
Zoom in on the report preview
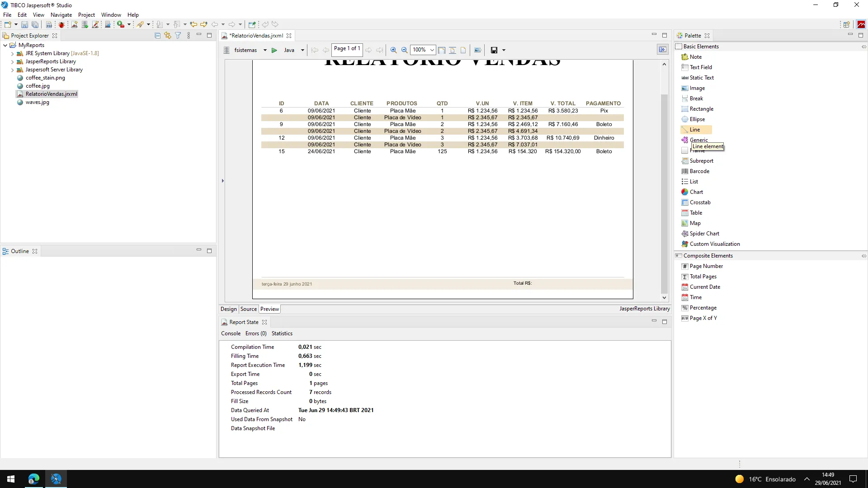click(x=393, y=50)
